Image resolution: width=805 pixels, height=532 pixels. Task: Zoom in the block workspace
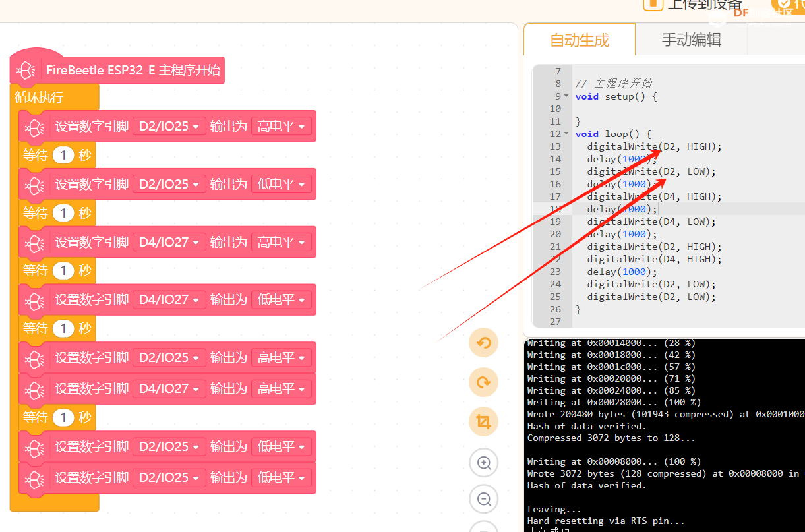[483, 463]
